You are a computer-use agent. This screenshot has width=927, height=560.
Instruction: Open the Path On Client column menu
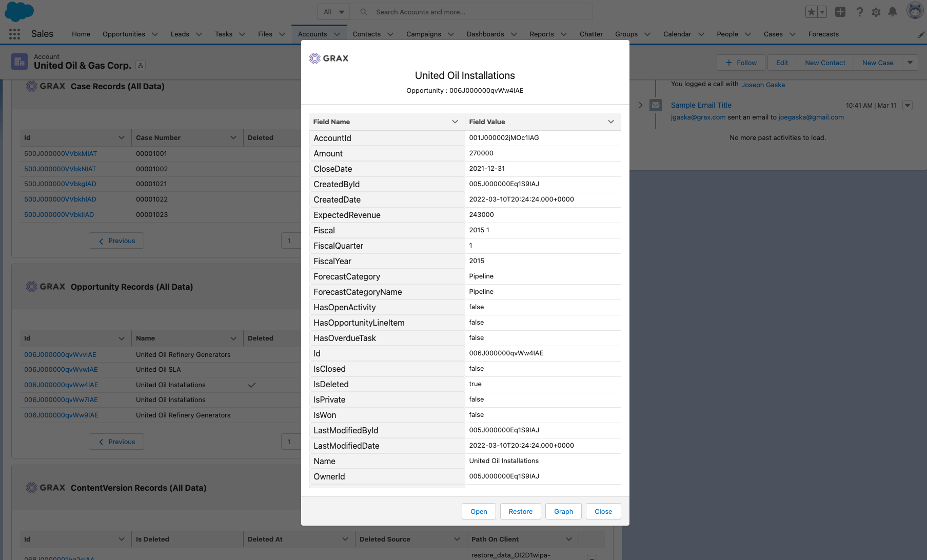click(569, 539)
